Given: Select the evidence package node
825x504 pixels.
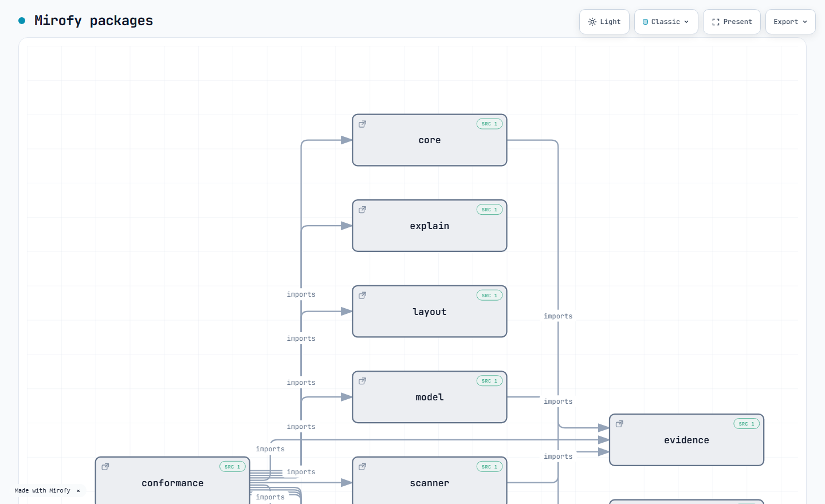Looking at the screenshot, I should 686,440.
